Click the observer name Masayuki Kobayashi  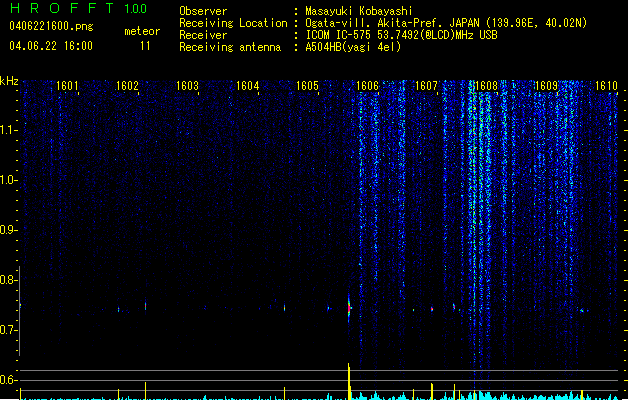coord(359,11)
